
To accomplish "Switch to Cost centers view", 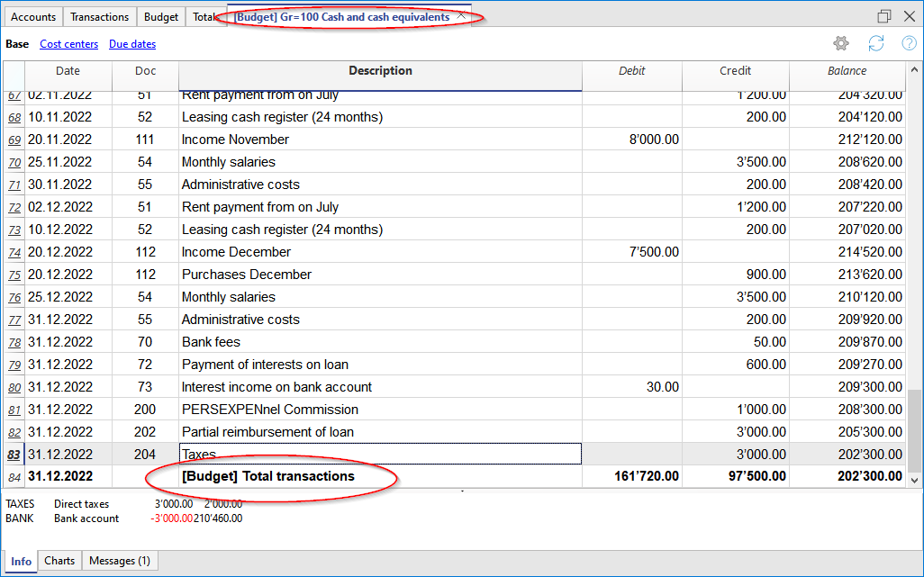I will [x=68, y=44].
